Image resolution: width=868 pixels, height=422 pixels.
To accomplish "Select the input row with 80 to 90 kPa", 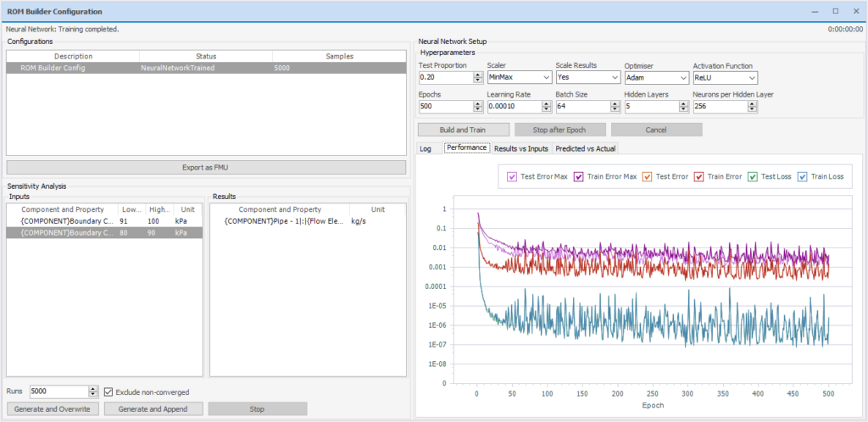I will tap(104, 232).
